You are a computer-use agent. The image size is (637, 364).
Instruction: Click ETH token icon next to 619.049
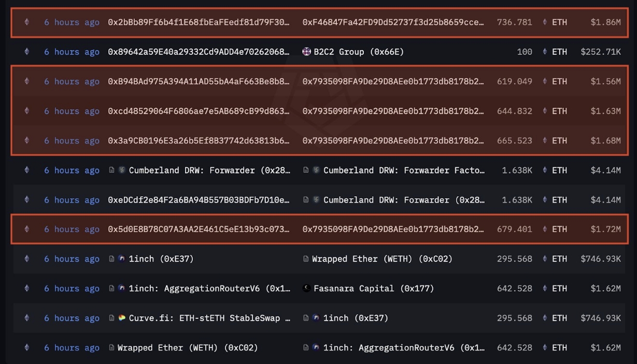545,81
